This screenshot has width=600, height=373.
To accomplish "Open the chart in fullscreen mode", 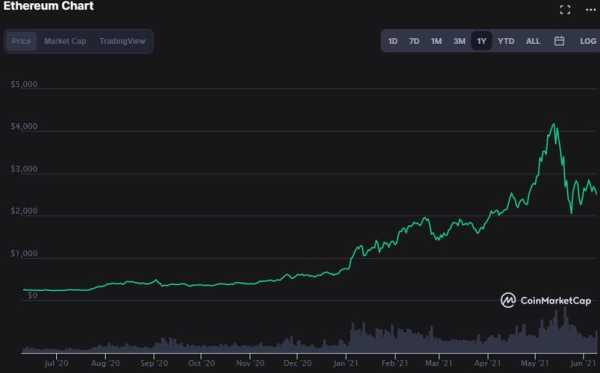I will pyautogui.click(x=565, y=10).
